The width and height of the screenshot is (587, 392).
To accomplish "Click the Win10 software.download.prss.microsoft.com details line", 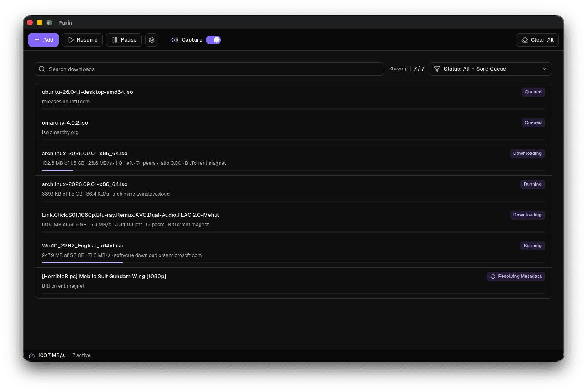I will click(122, 255).
